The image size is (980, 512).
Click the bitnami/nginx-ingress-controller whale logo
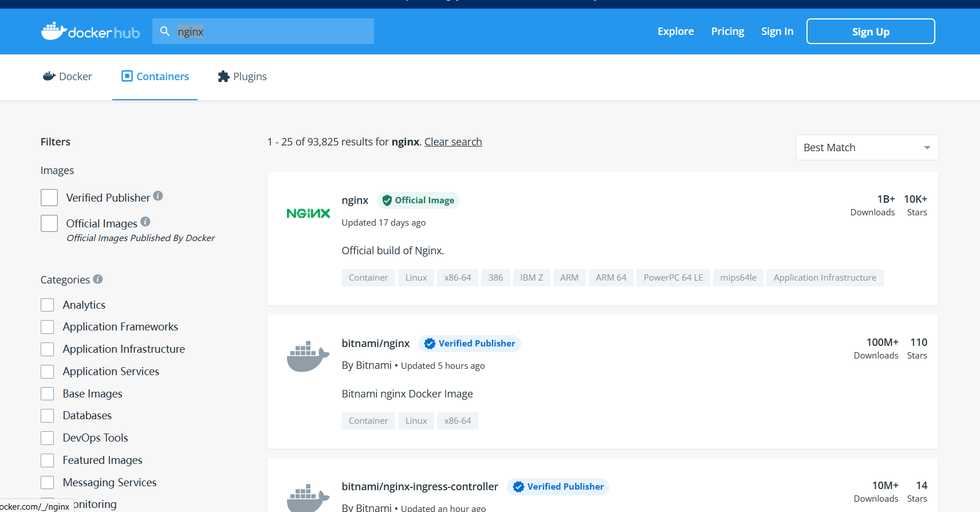pos(308,497)
